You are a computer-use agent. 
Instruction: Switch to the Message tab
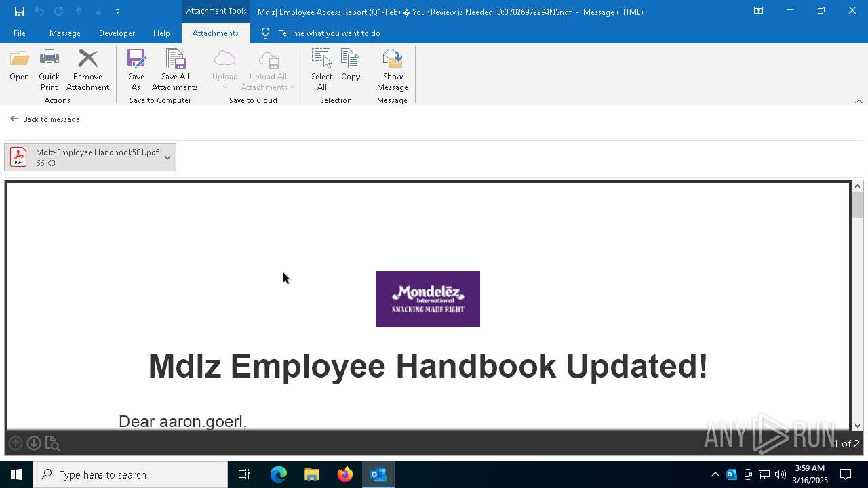tap(65, 33)
